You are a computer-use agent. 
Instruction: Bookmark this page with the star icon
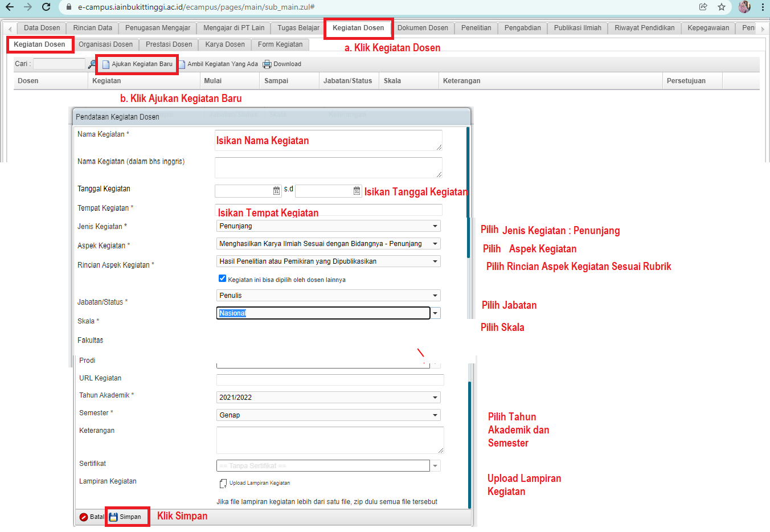pos(722,7)
